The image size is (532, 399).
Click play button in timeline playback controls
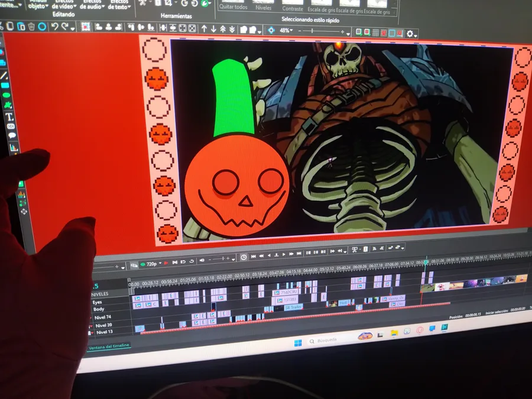(x=284, y=254)
